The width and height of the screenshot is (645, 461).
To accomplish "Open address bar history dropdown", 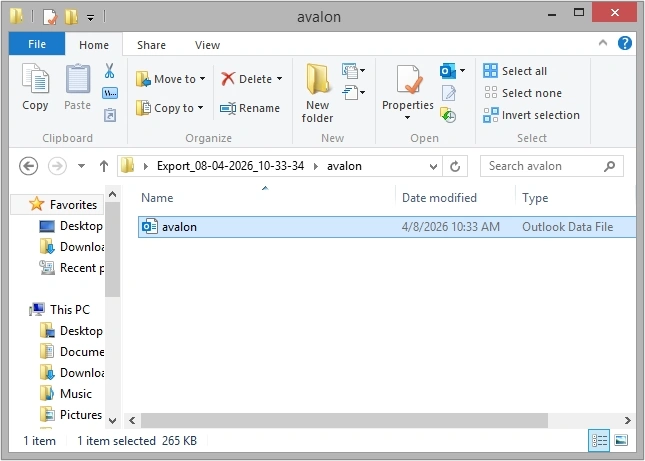I will 433,167.
